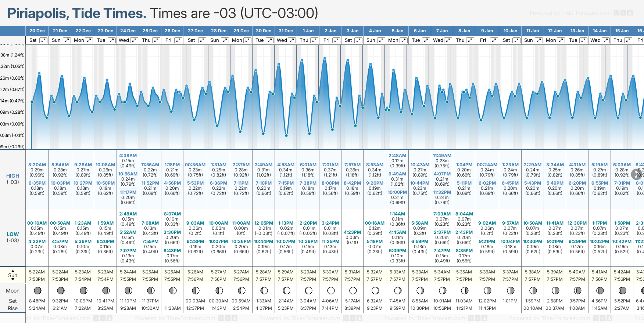Open expand icon beside Thu 1 Jan
This screenshot has height=323, width=644.
(x=314, y=40)
